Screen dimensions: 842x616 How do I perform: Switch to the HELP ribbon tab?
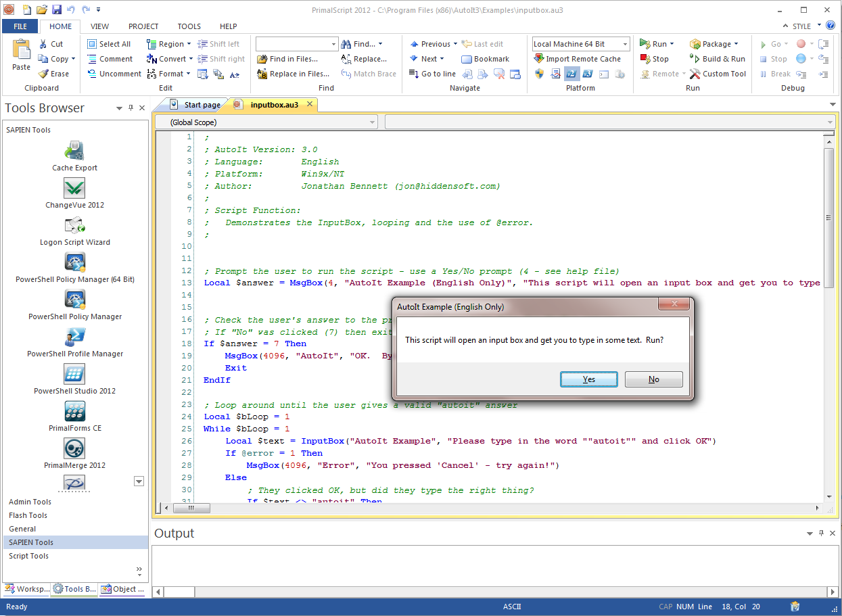[229, 26]
